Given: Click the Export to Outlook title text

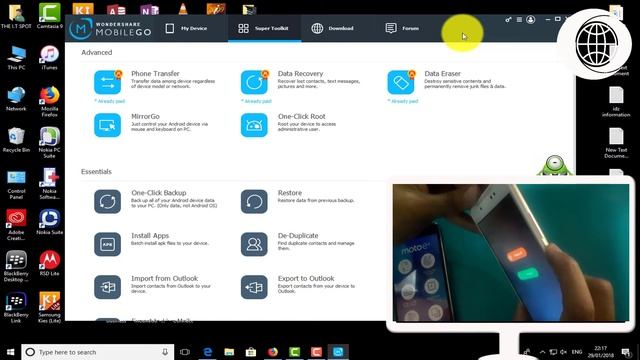Looking at the screenshot, I should point(306,278).
